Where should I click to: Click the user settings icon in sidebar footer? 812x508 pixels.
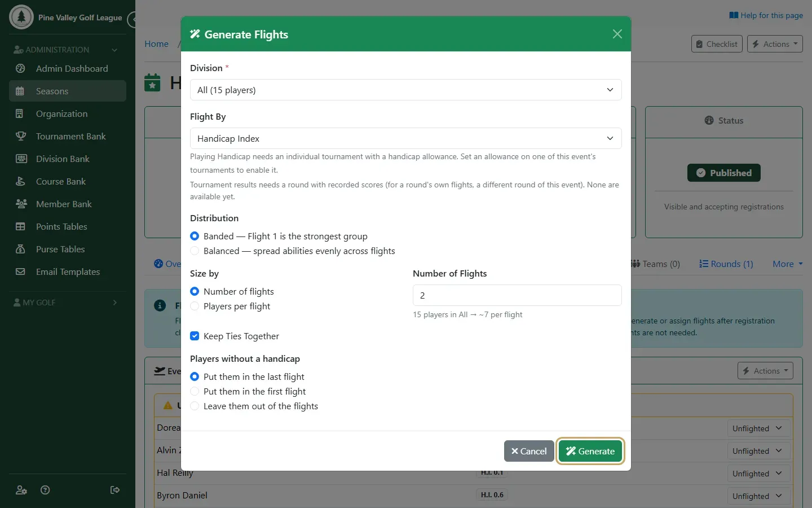pyautogui.click(x=21, y=490)
